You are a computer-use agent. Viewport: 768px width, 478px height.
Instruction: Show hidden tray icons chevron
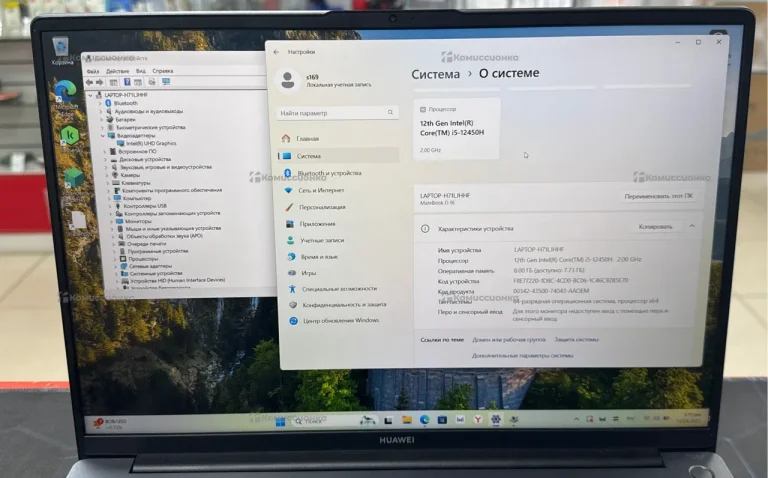(576, 419)
